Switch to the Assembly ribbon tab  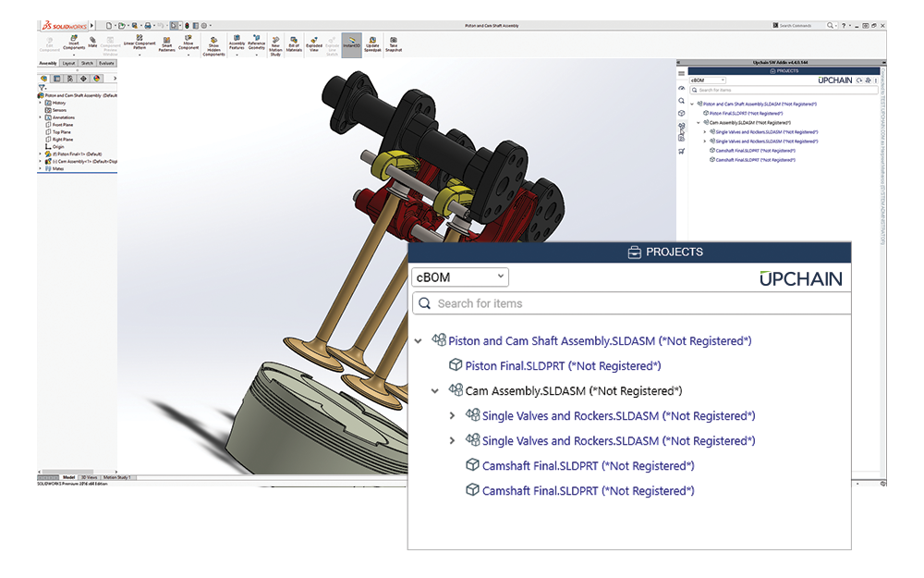pos(48,63)
